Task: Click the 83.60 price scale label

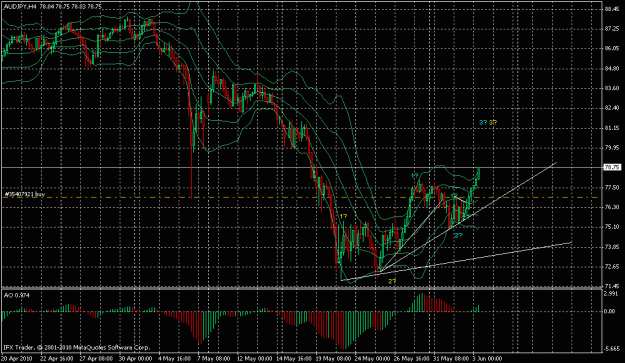Action: [612, 88]
